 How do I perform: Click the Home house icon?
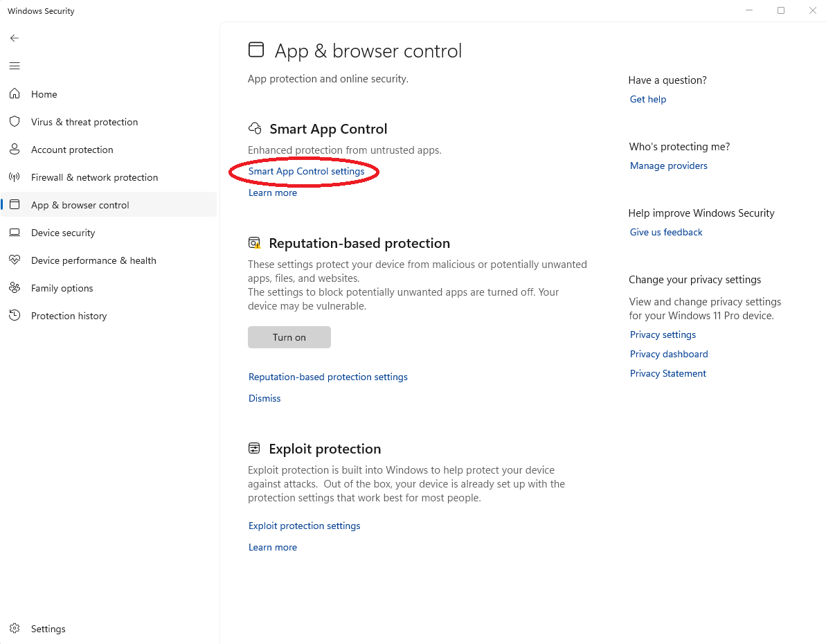click(x=15, y=94)
